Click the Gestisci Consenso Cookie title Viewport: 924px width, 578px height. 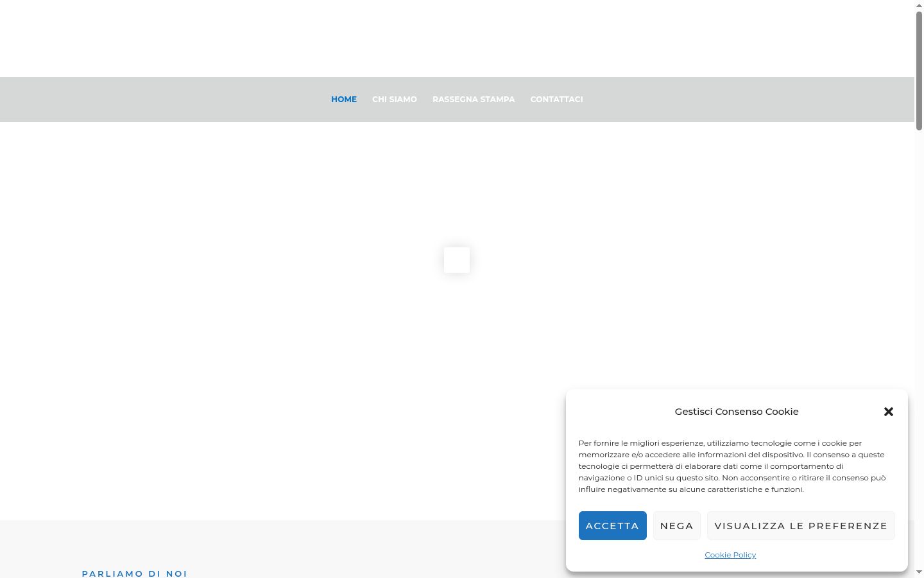click(737, 412)
